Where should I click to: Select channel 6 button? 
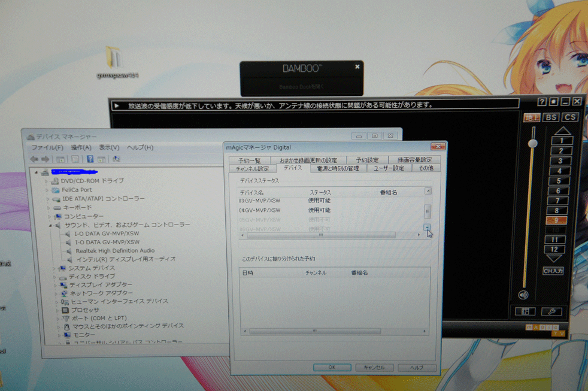[x=558, y=191]
